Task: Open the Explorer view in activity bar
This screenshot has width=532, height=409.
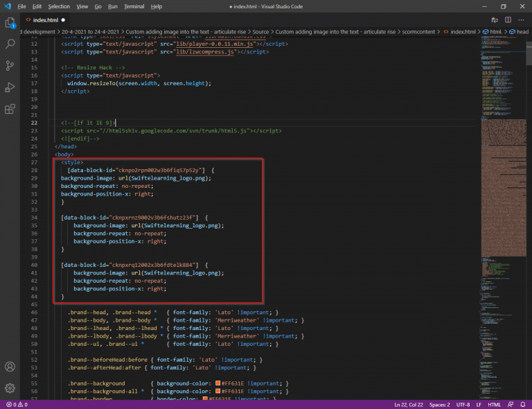Action: tap(10, 23)
